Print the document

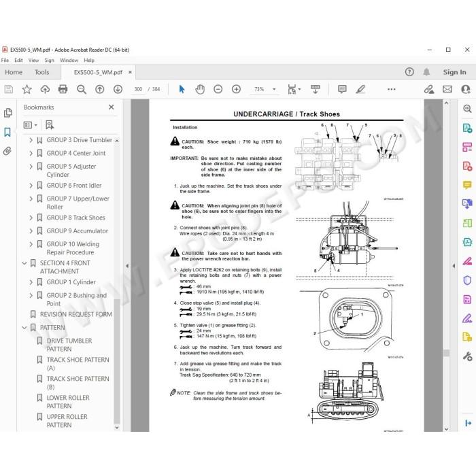pos(63,89)
